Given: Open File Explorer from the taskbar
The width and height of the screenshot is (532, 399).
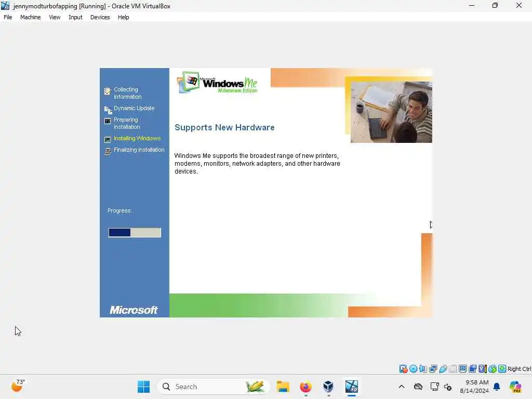Looking at the screenshot, I should click(283, 387).
